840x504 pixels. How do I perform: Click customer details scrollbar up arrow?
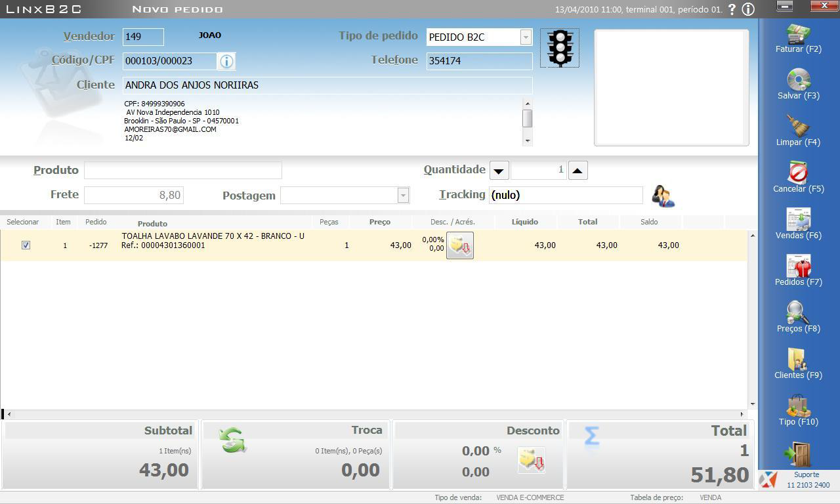point(527,103)
